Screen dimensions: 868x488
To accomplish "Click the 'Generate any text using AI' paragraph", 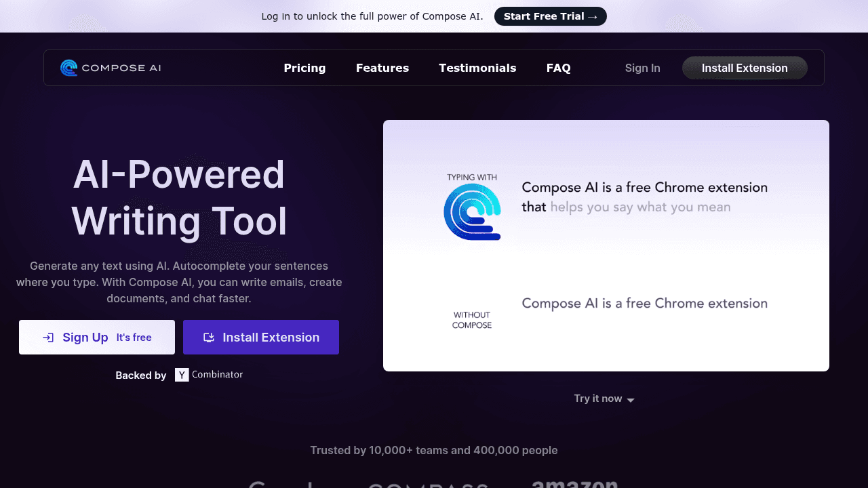I will click(179, 282).
